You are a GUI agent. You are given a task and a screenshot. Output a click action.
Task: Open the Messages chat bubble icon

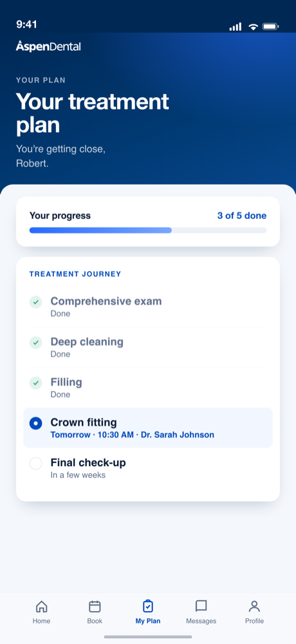tap(201, 606)
